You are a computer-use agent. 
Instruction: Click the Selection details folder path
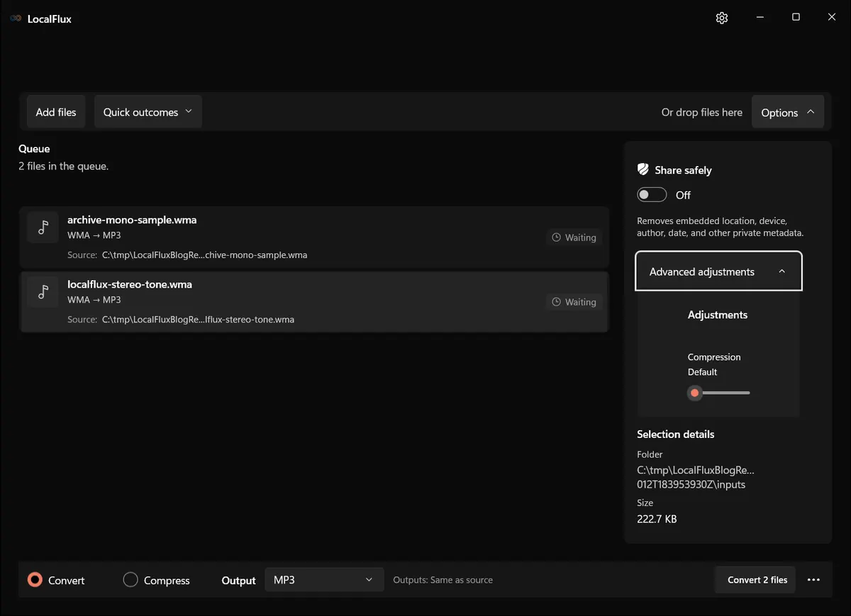696,478
